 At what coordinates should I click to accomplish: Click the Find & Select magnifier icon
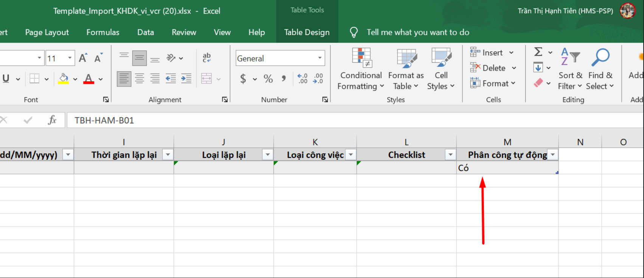[600, 58]
